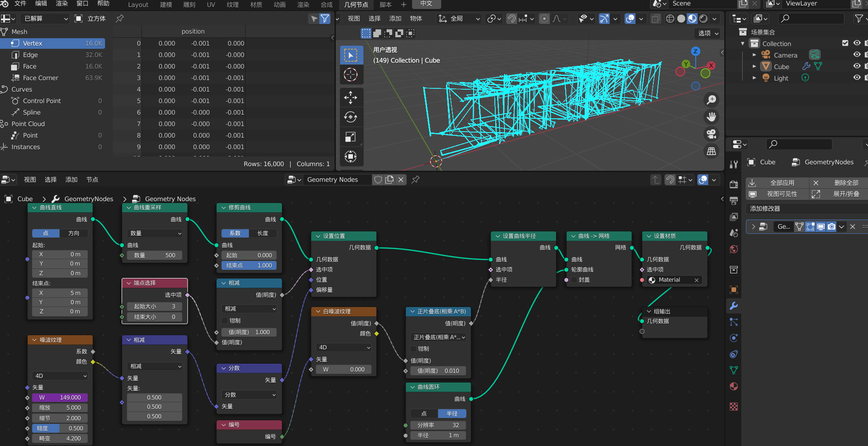
Task: Open Texture properties checker icon
Action: [x=734, y=406]
